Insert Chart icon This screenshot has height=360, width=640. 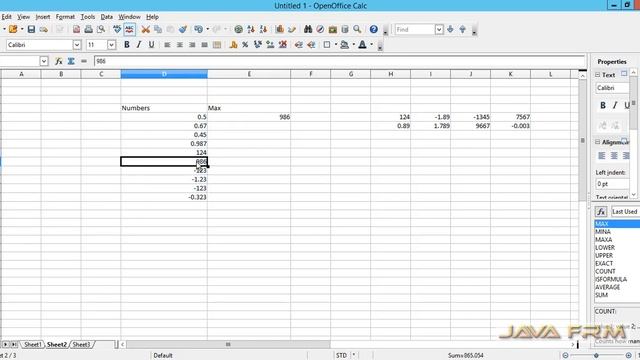280,29
